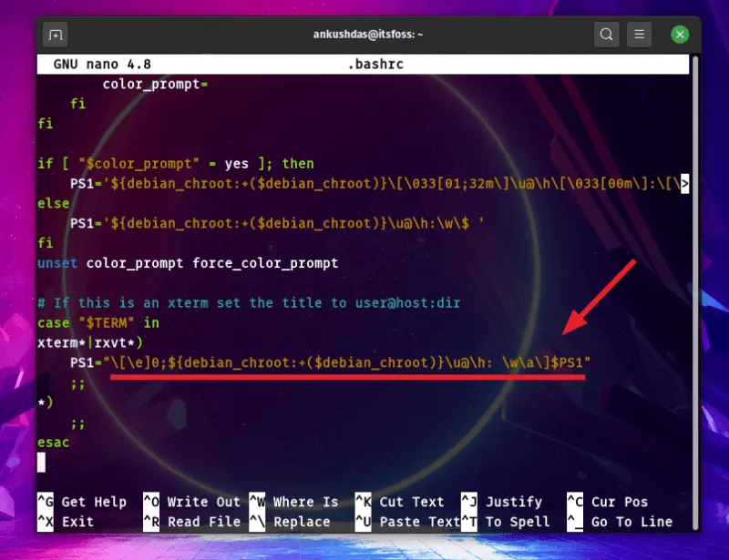Select the Cut Text shortcut

[411, 502]
